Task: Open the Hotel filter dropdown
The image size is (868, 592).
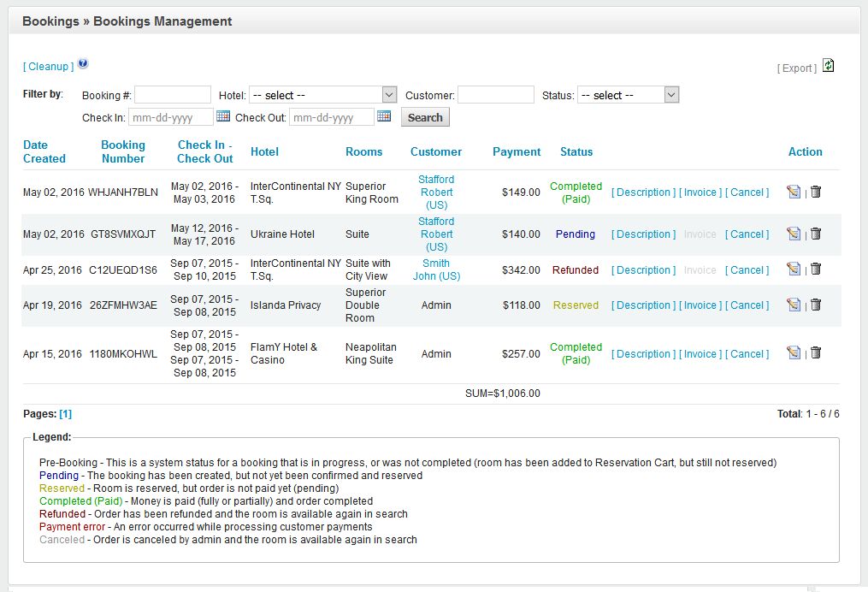Action: 322,95
